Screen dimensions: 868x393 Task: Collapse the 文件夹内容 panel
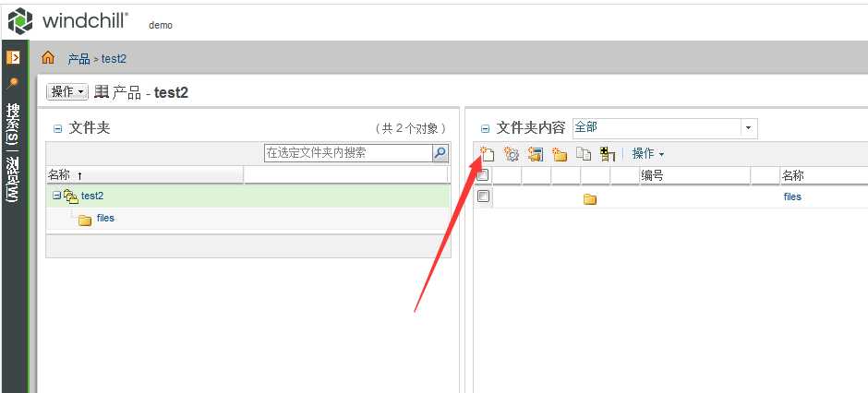click(x=486, y=129)
